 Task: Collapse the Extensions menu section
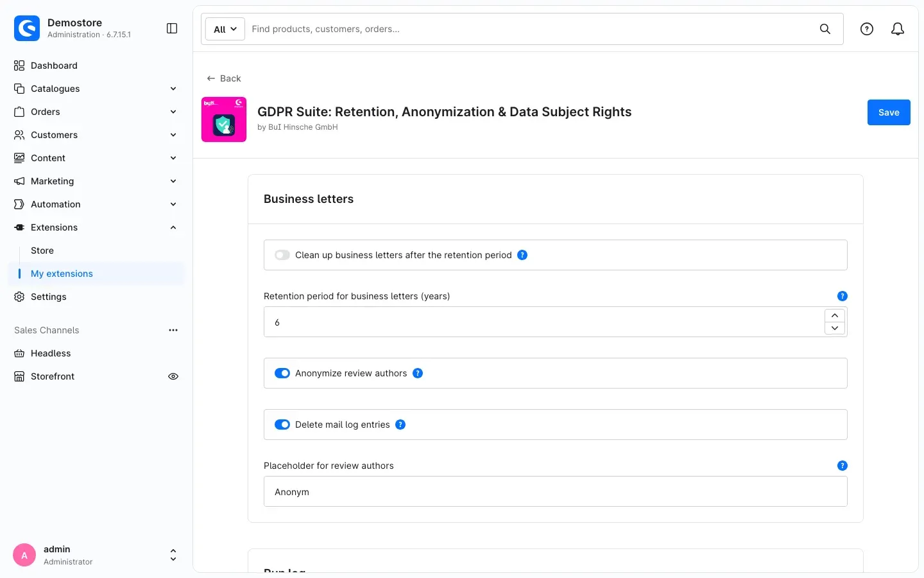click(173, 227)
